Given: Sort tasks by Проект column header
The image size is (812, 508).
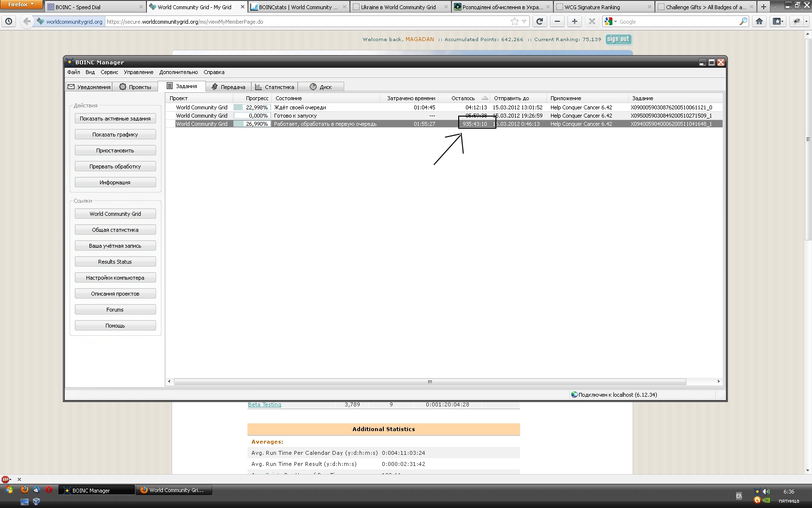Looking at the screenshot, I should tap(199, 98).
